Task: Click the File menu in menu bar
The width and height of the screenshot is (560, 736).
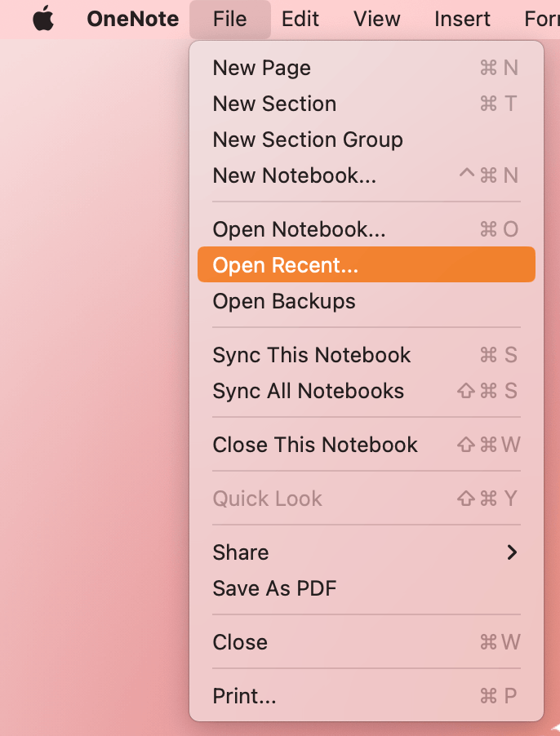Action: click(x=229, y=20)
